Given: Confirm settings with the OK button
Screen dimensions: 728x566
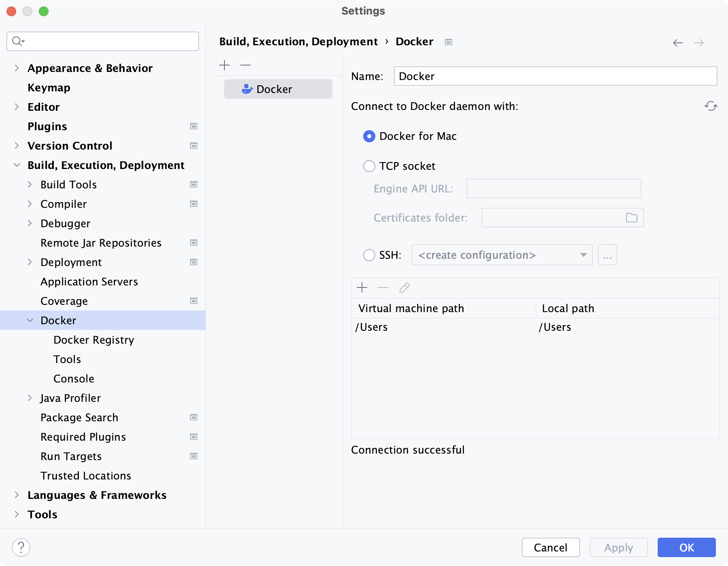Looking at the screenshot, I should click(x=686, y=547).
